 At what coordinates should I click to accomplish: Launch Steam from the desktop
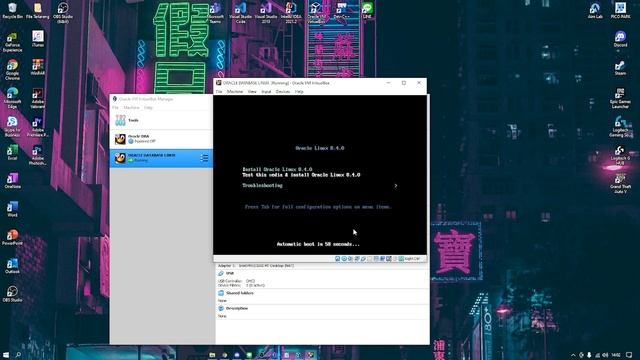(620, 67)
